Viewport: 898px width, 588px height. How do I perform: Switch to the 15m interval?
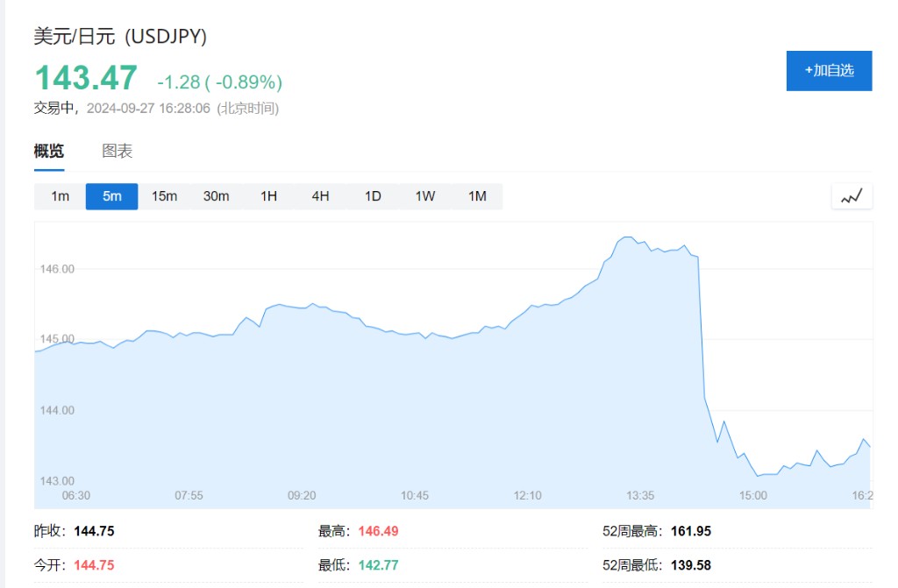point(164,196)
